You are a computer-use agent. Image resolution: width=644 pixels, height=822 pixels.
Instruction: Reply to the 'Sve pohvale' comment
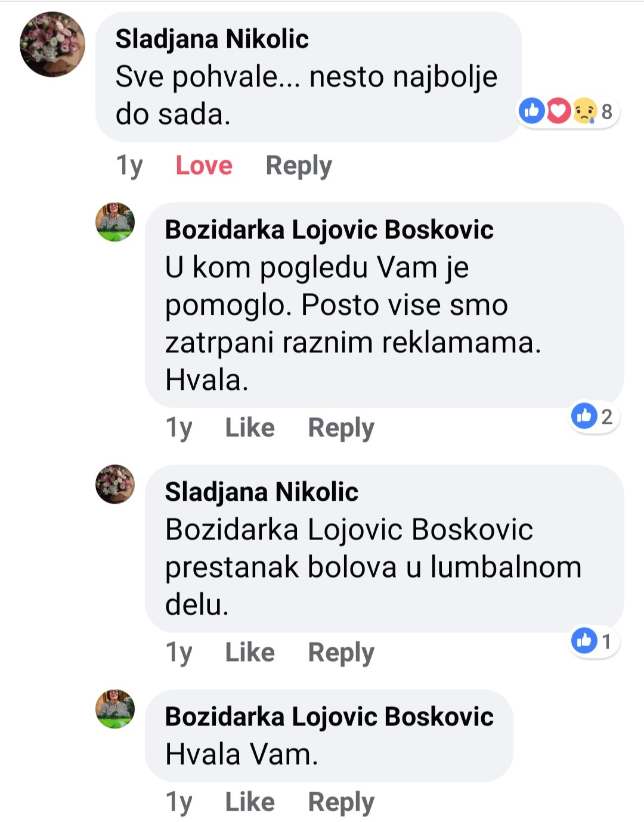click(299, 166)
